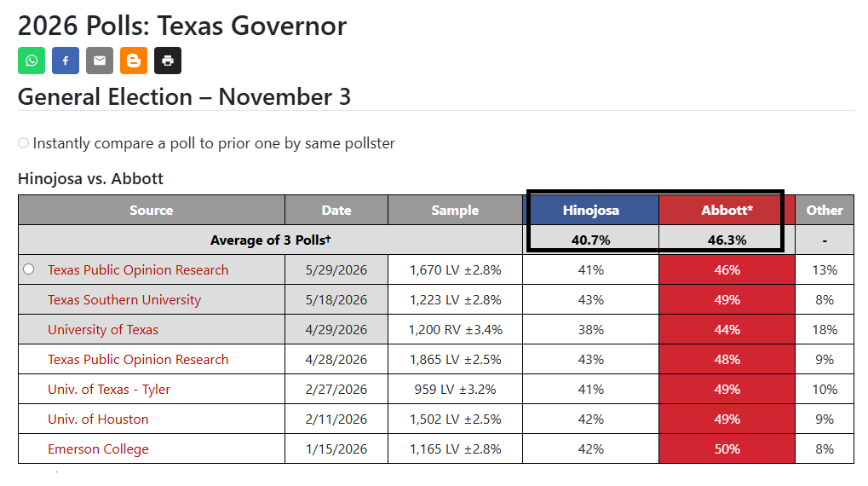Select radio for Texas Public Opinion Research
The image size is (868, 486).
click(29, 269)
